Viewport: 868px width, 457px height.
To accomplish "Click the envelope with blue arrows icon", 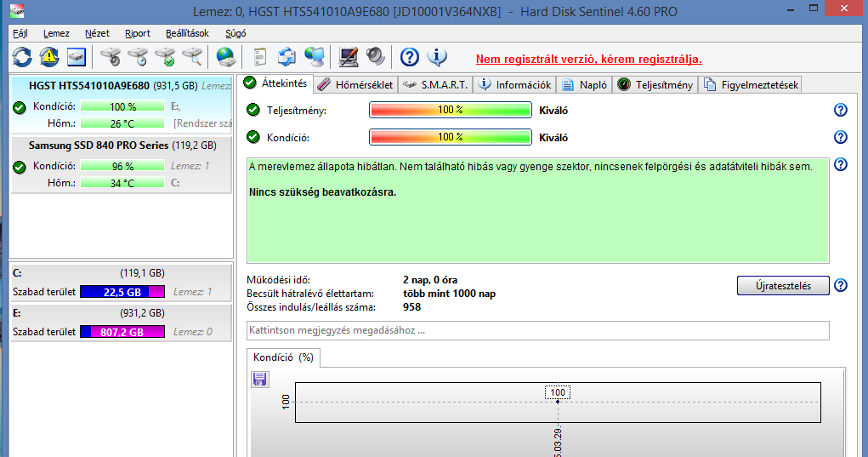I will click(x=286, y=56).
